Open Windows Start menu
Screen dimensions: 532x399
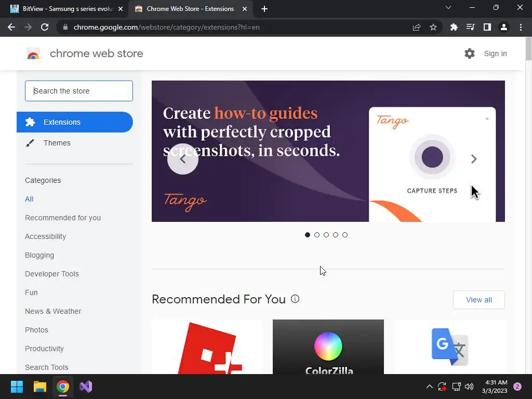pos(17,387)
